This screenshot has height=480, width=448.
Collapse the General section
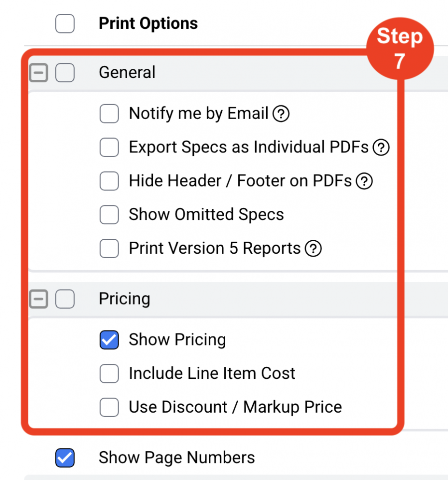39,74
